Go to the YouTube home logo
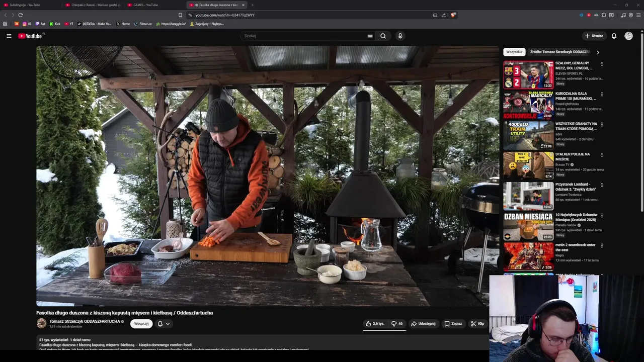The height and width of the screenshot is (362, 644). point(30,36)
